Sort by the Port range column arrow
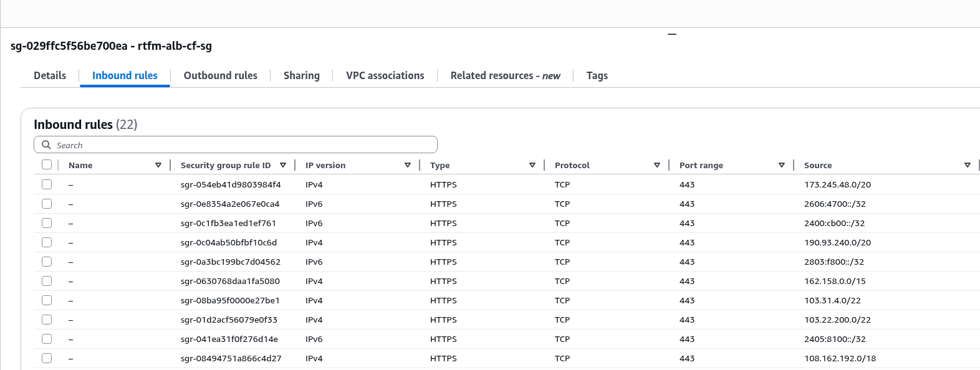The height and width of the screenshot is (370, 980). coord(782,165)
